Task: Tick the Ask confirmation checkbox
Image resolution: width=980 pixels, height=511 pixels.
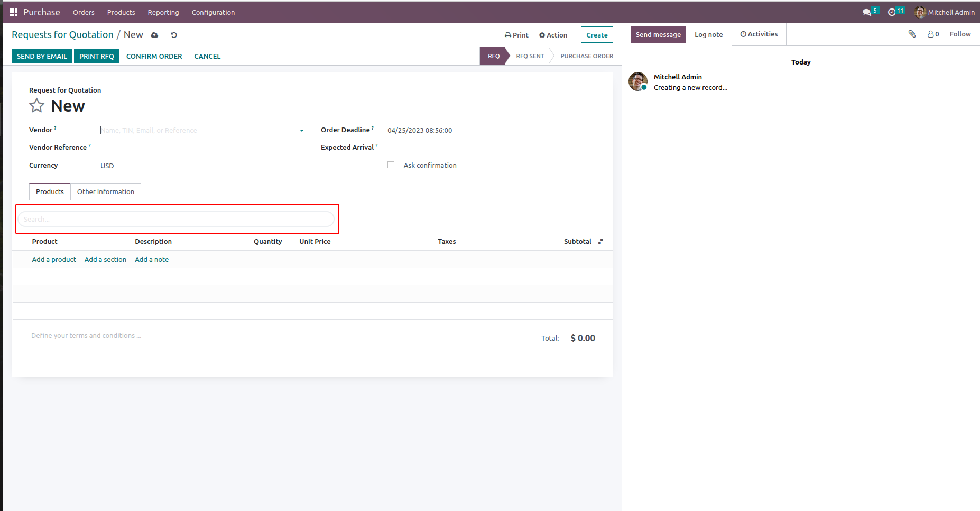Action: 391,165
